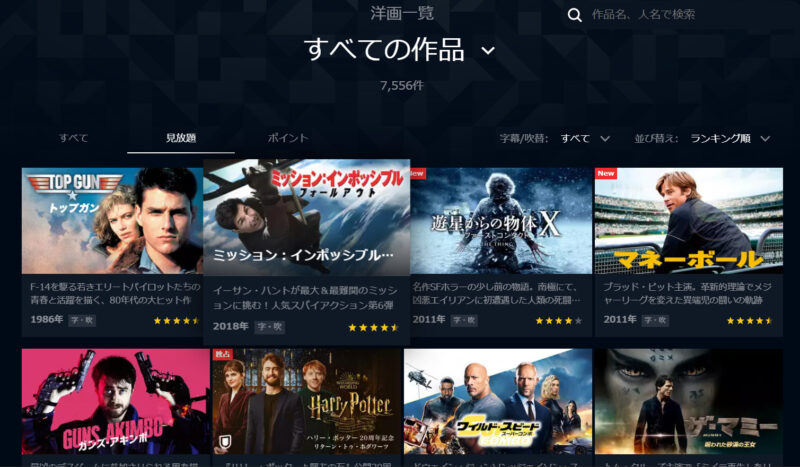Open the ワイルド・スピード スーパーコンボ thumbnail
This screenshot has height=467, width=800.
tap(498, 402)
